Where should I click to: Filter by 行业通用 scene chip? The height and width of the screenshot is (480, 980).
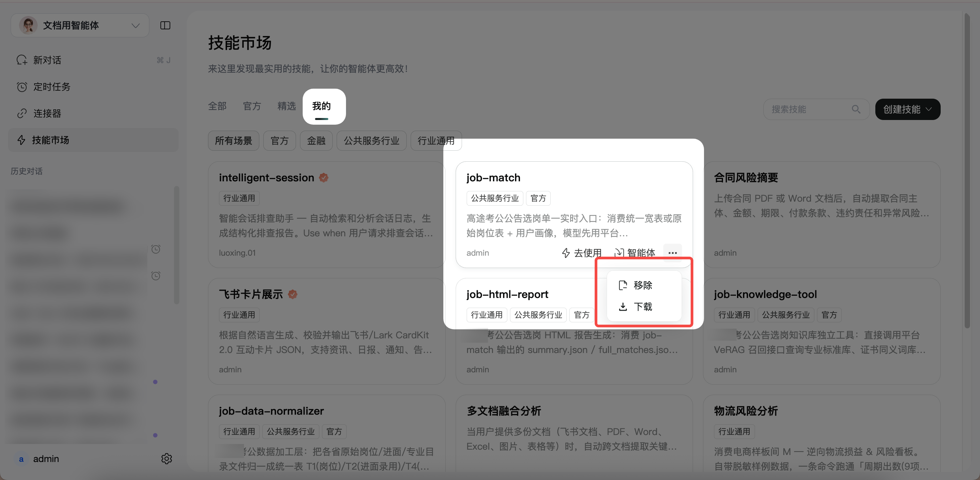[x=436, y=141]
